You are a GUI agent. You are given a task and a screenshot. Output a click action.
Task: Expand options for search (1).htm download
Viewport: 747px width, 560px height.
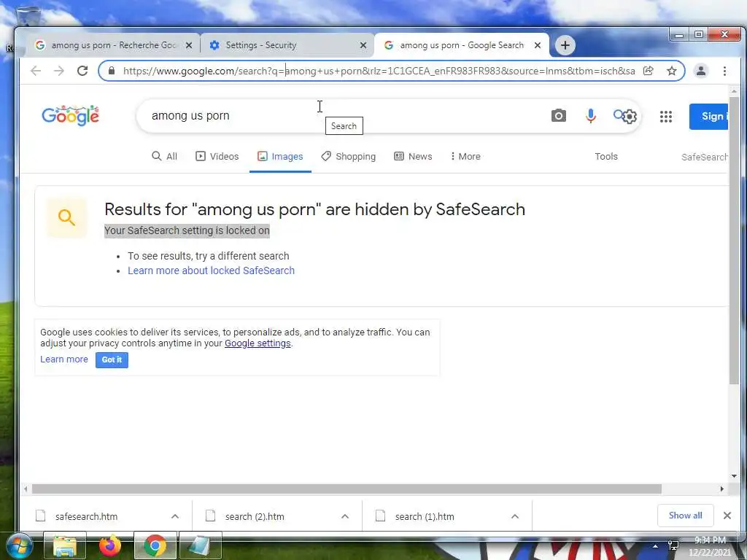pyautogui.click(x=515, y=516)
